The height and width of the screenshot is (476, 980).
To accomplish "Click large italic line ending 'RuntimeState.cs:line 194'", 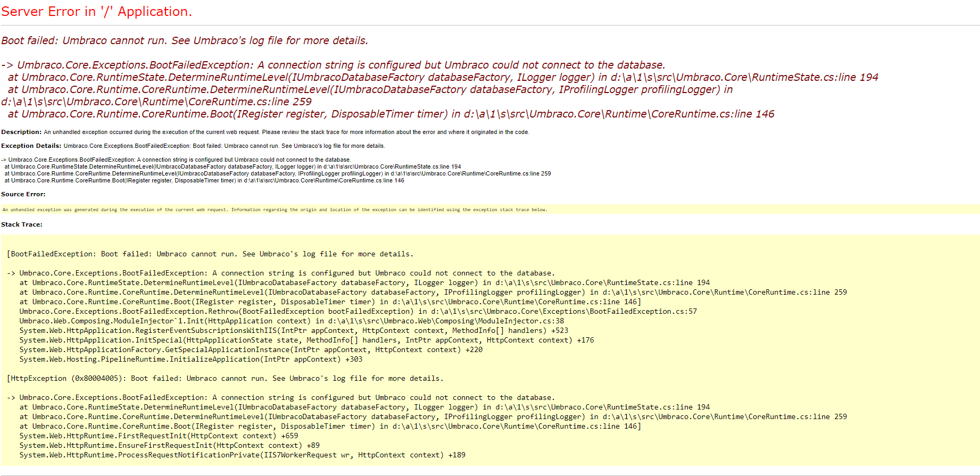I will pos(443,77).
